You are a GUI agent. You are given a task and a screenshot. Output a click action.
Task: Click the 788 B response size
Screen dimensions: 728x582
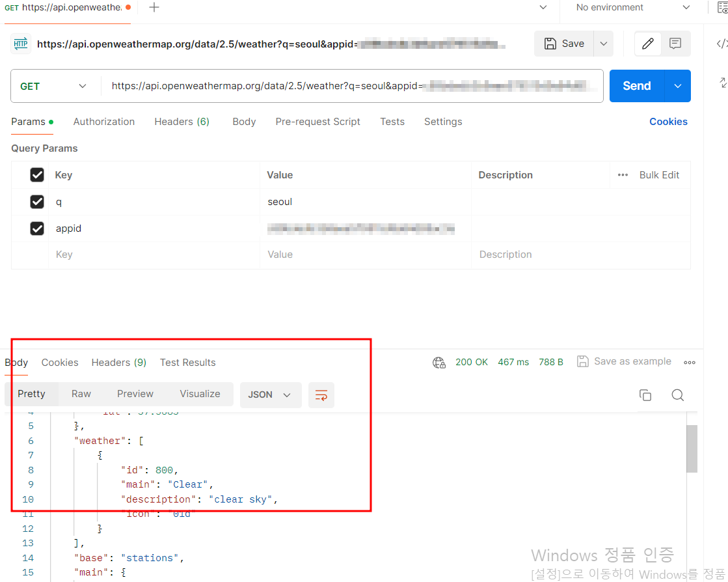pos(550,363)
